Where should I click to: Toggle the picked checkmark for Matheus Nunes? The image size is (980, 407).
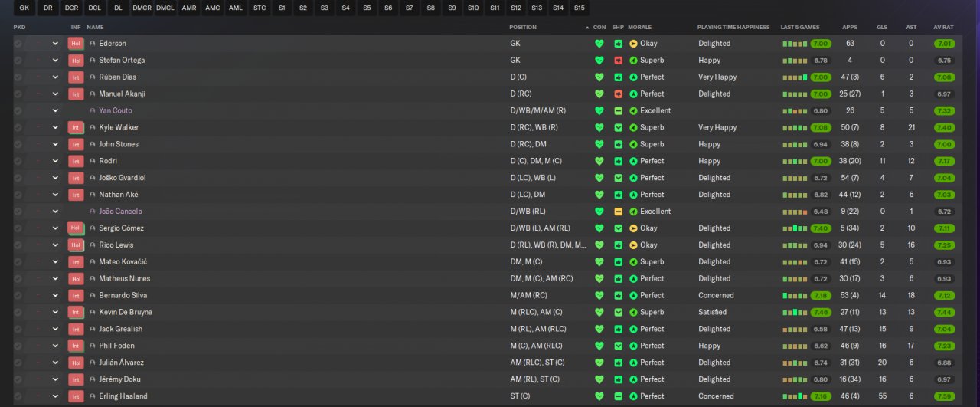coord(18,279)
